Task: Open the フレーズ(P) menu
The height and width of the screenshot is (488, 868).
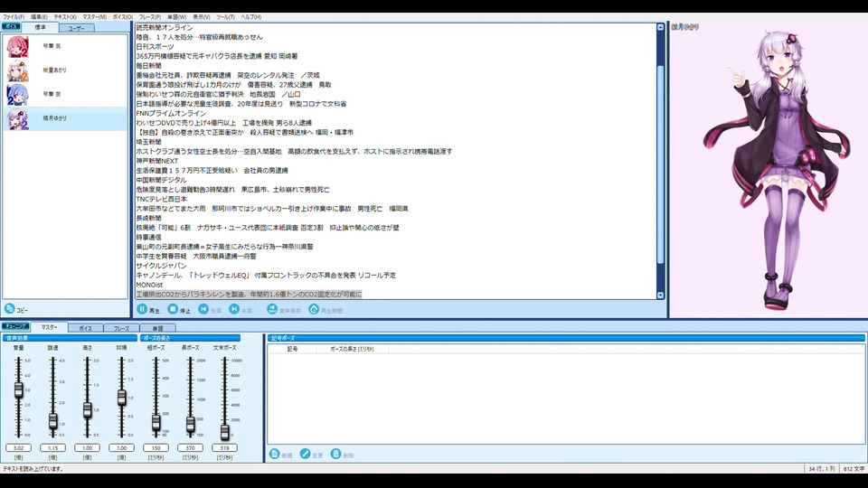Action: coord(149,17)
